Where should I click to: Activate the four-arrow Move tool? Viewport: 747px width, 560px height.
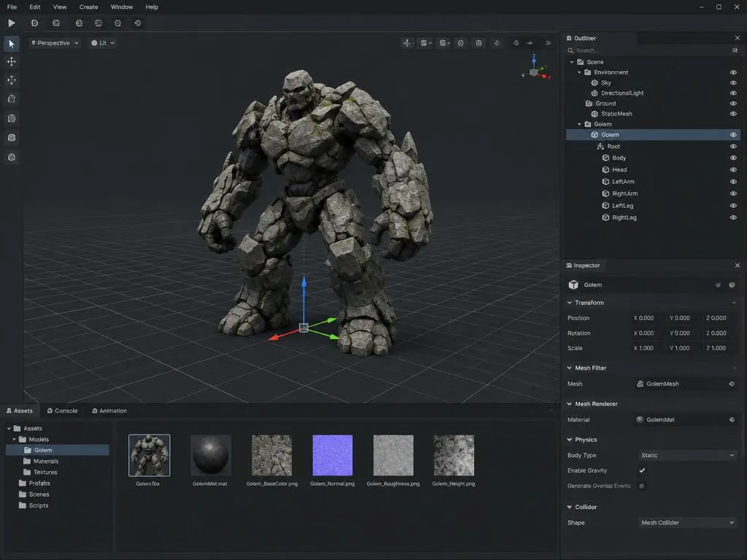pyautogui.click(x=12, y=61)
